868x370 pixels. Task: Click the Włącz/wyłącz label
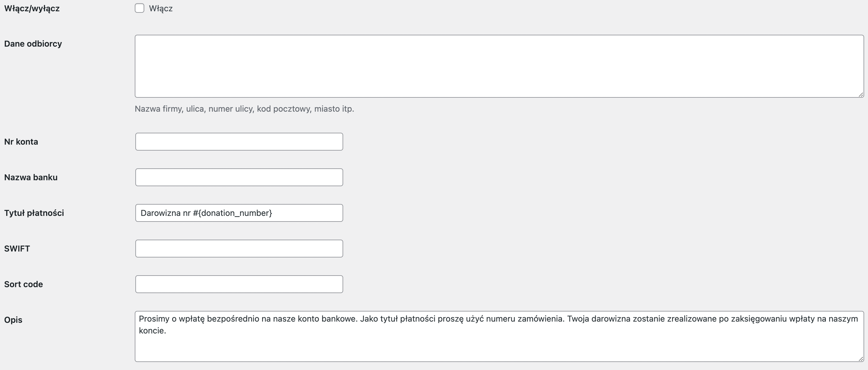(x=32, y=8)
